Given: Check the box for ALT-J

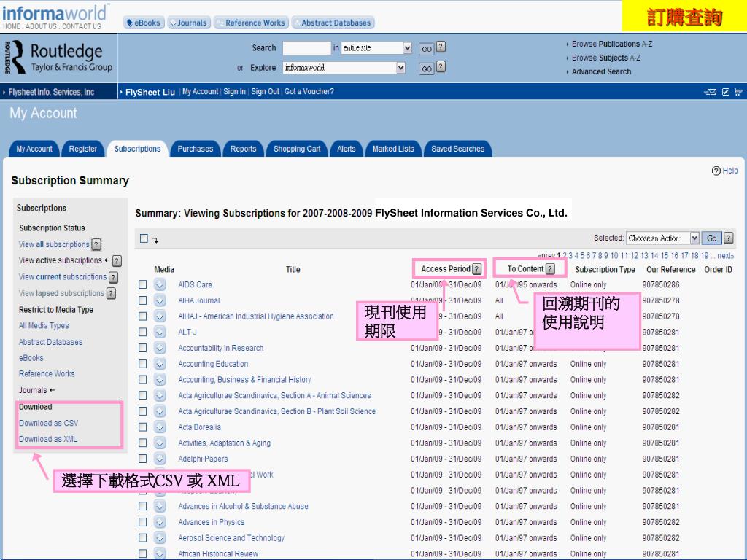Looking at the screenshot, I should pos(142,332).
